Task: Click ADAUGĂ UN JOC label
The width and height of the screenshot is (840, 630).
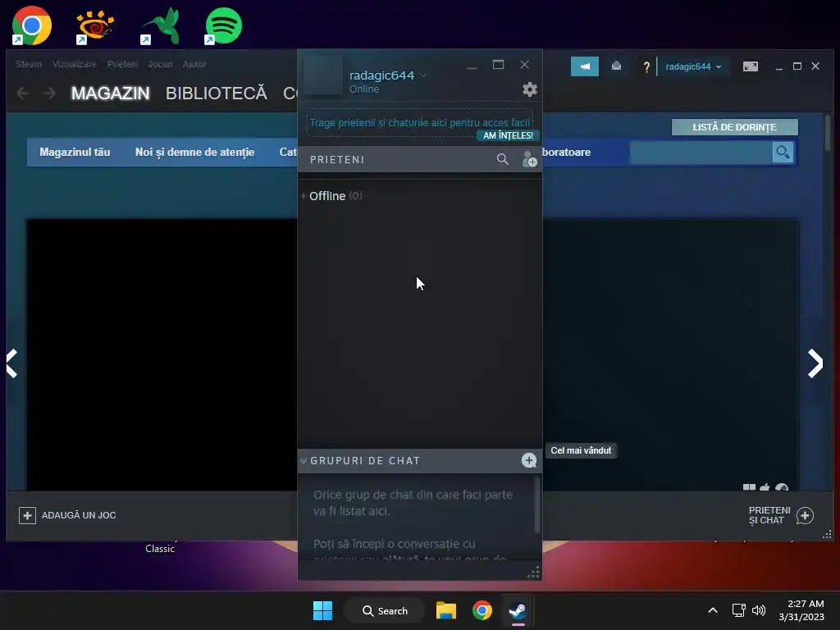Action: 79,515
